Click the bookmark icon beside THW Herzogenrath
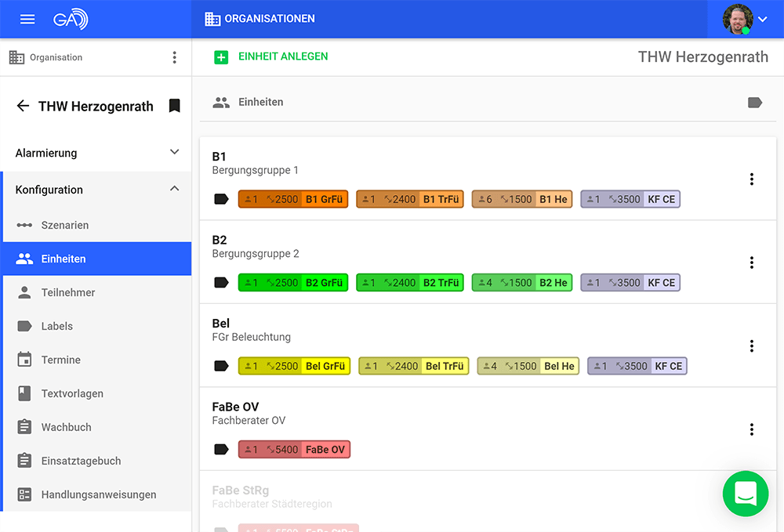Screen dimensions: 784x532 coord(174,106)
